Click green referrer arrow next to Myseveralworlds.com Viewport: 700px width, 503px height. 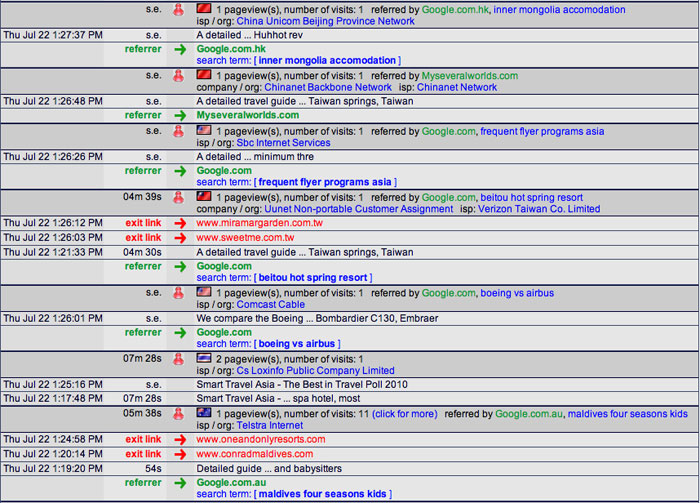click(180, 116)
